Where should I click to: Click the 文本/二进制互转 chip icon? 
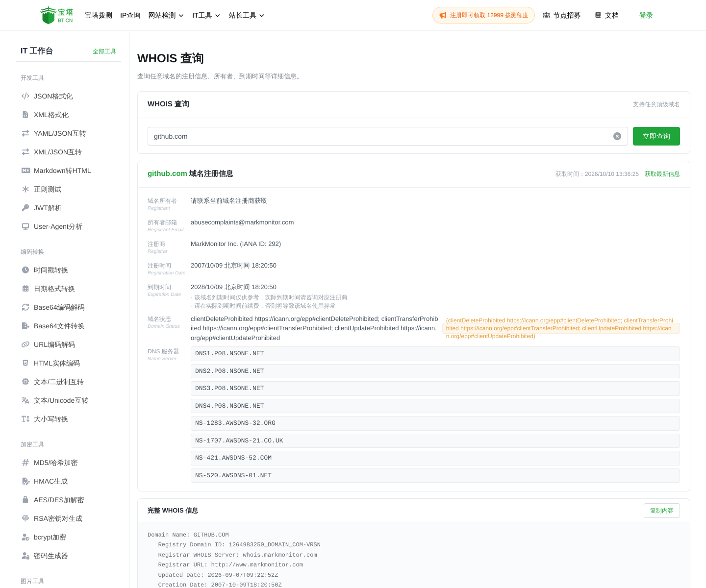pos(25,382)
